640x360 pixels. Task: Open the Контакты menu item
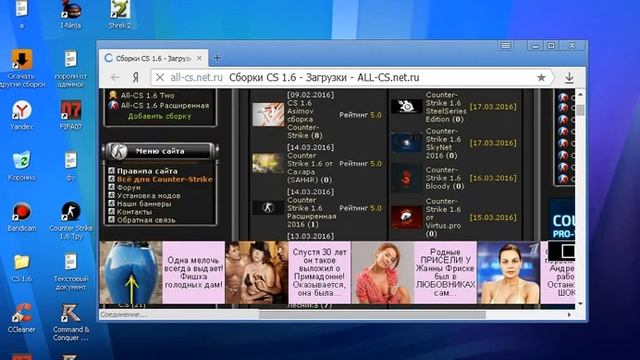pos(134,212)
